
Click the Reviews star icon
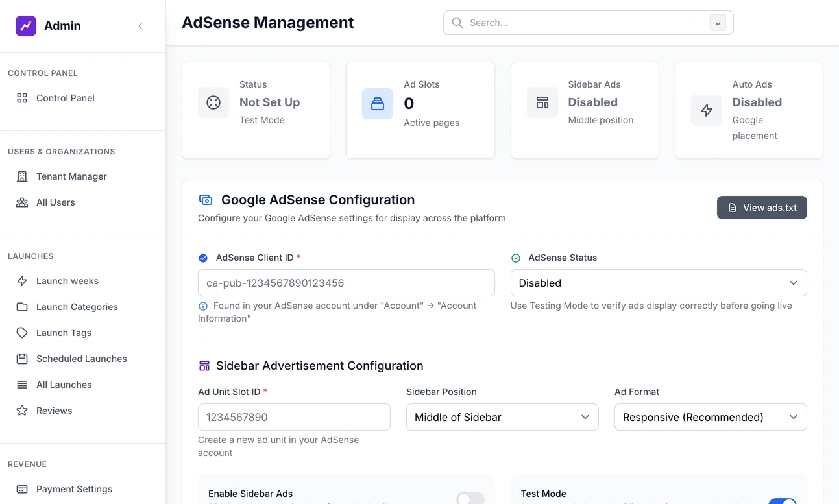point(22,411)
